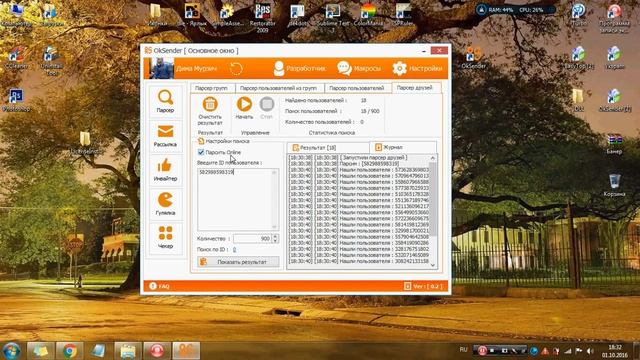Switch to the Парсер пользователей tab
Viewport: 640px width, 360px height.
tap(357, 88)
